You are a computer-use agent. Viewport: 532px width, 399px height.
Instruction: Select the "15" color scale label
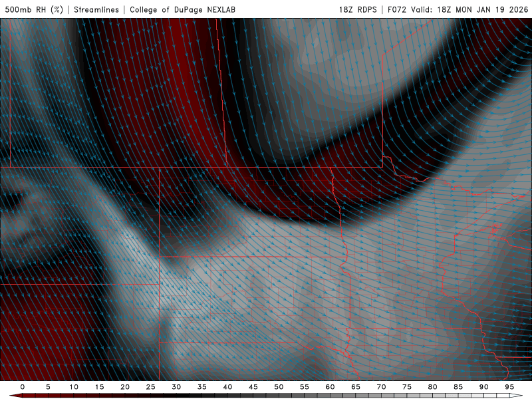coord(99,387)
